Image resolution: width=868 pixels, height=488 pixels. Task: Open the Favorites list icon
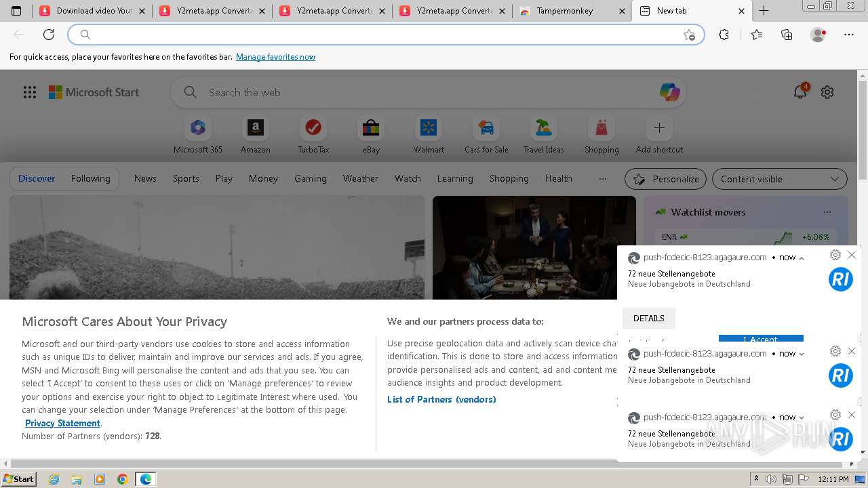[757, 35]
